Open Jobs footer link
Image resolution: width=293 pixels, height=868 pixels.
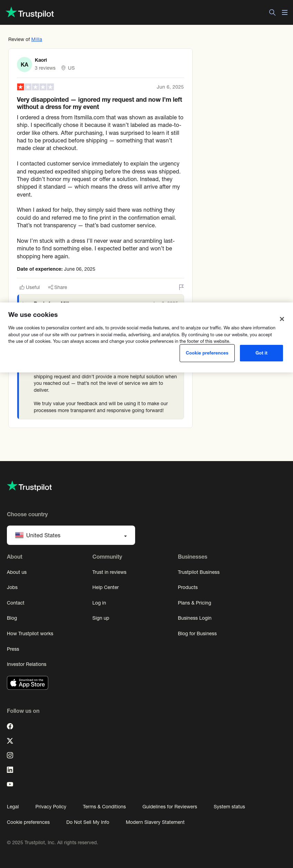pos(12,587)
